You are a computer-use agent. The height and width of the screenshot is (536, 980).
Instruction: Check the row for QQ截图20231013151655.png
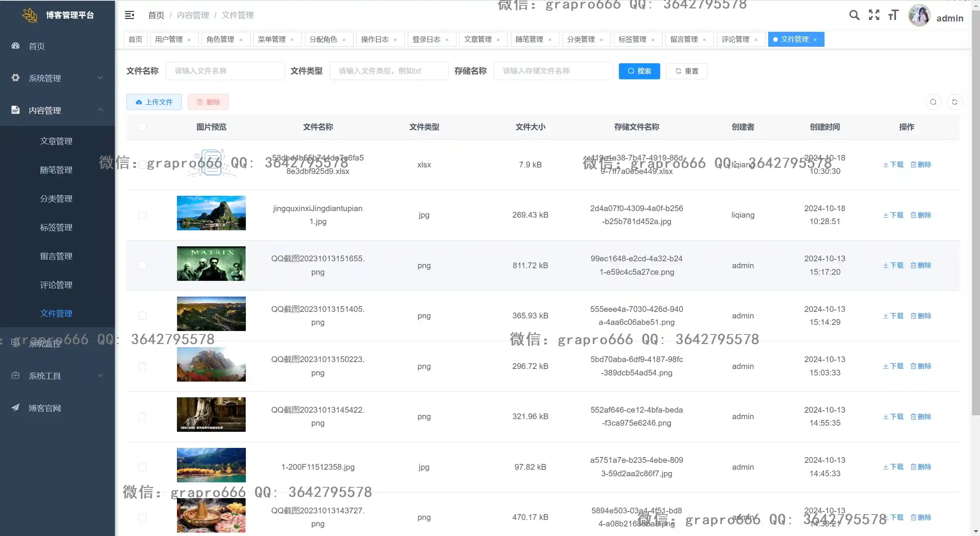[142, 266]
